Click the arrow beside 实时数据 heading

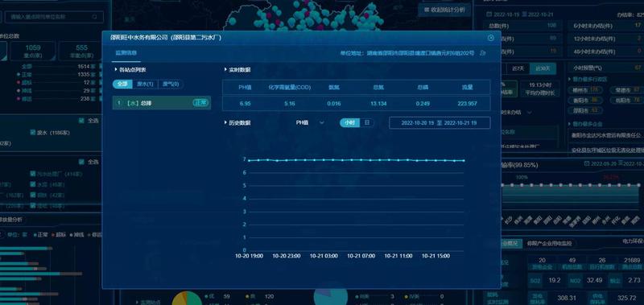click(x=225, y=70)
